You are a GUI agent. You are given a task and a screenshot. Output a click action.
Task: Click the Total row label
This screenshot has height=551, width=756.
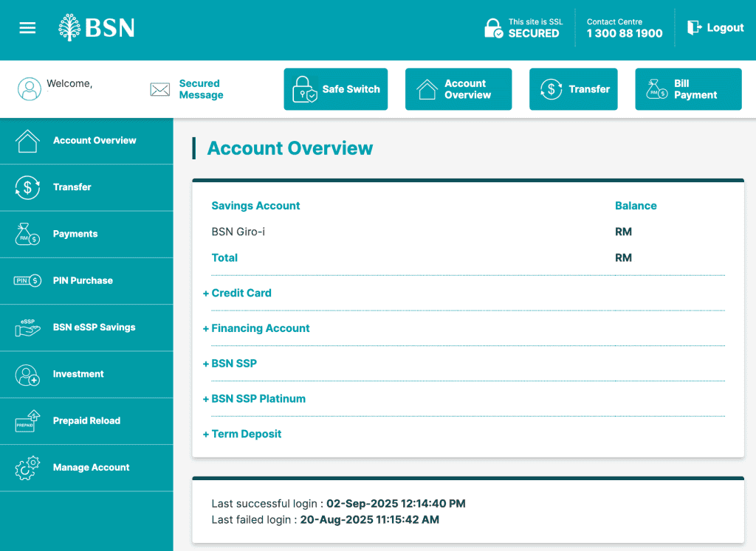(224, 257)
